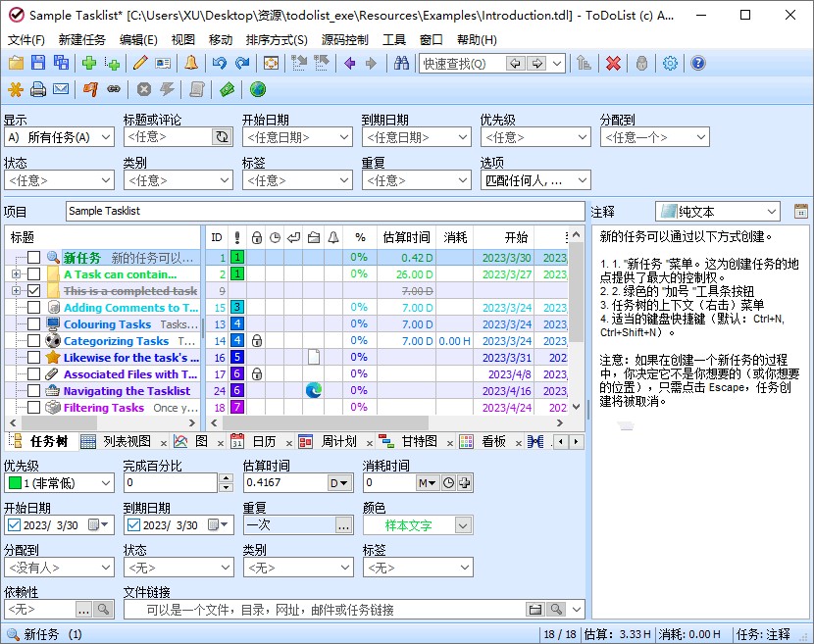The width and height of the screenshot is (814, 644).
Task: Redo action in the toolbar
Action: pos(242,64)
